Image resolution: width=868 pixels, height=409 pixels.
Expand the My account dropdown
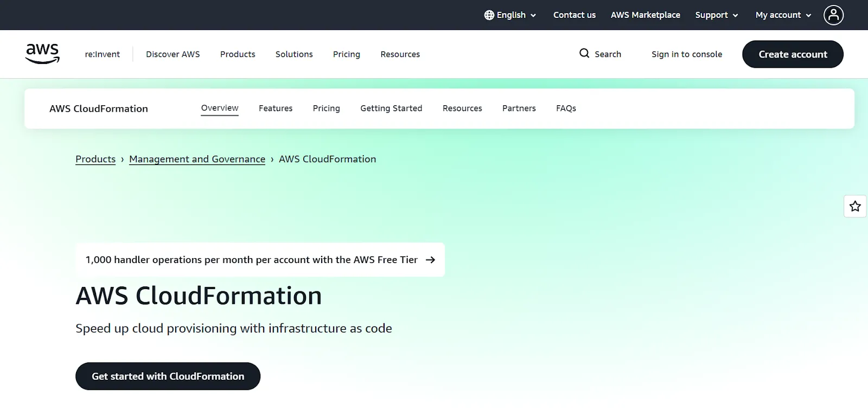(783, 15)
